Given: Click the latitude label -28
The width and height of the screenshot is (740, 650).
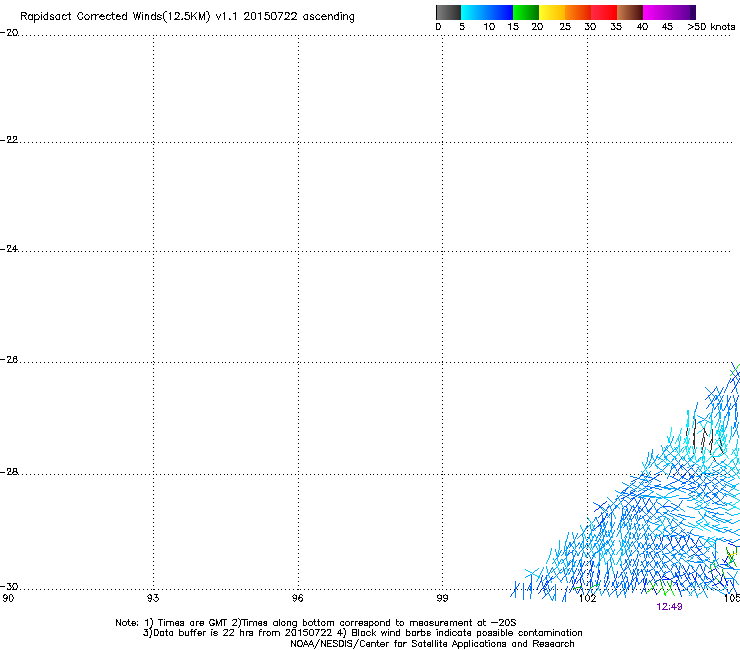Looking at the screenshot, I should (9, 472).
